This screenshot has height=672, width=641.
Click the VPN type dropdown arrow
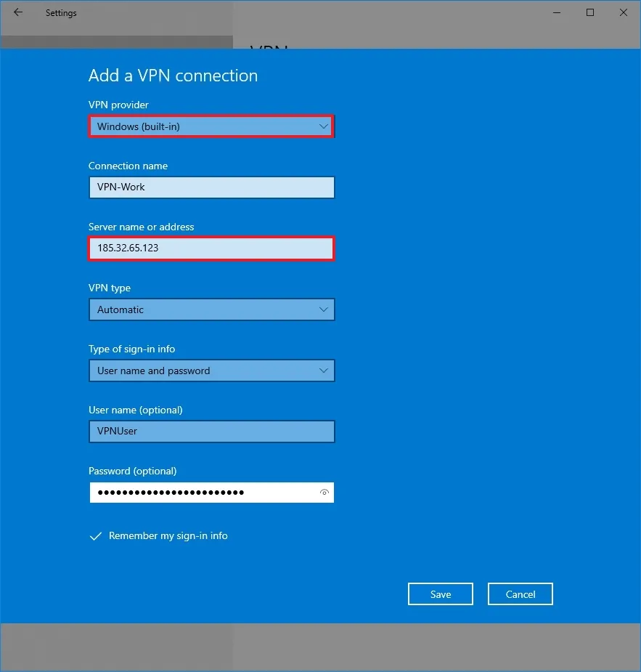pos(323,309)
